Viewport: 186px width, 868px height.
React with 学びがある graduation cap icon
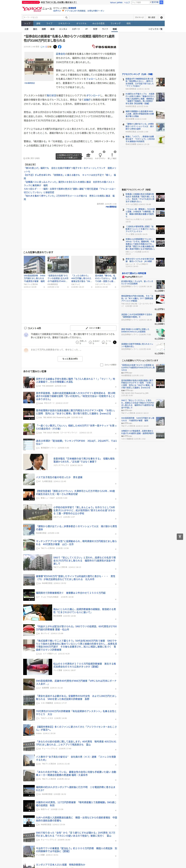[89, 155]
